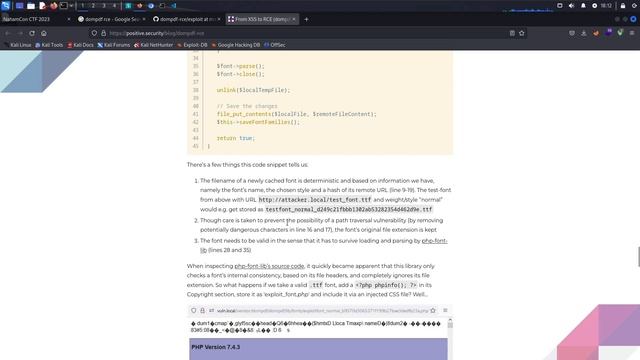This screenshot has height=360, width=640.
Task: Close the NahamCon CTF 2023 tab
Action: click(69, 19)
